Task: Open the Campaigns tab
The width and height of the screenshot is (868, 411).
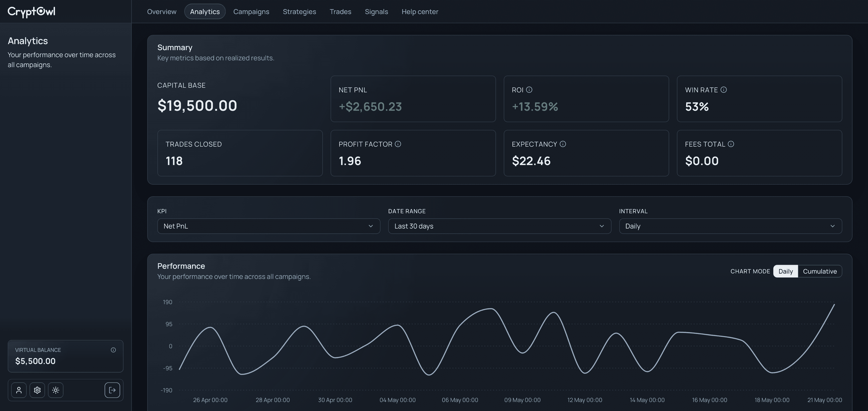Action: (x=251, y=11)
